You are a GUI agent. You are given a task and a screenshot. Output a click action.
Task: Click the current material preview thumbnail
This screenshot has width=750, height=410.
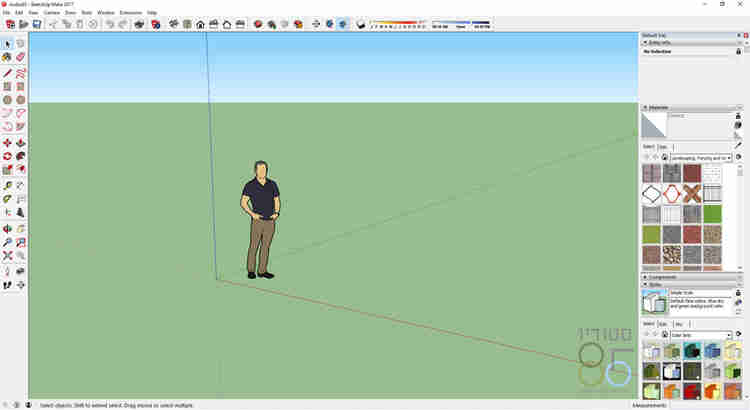654,125
